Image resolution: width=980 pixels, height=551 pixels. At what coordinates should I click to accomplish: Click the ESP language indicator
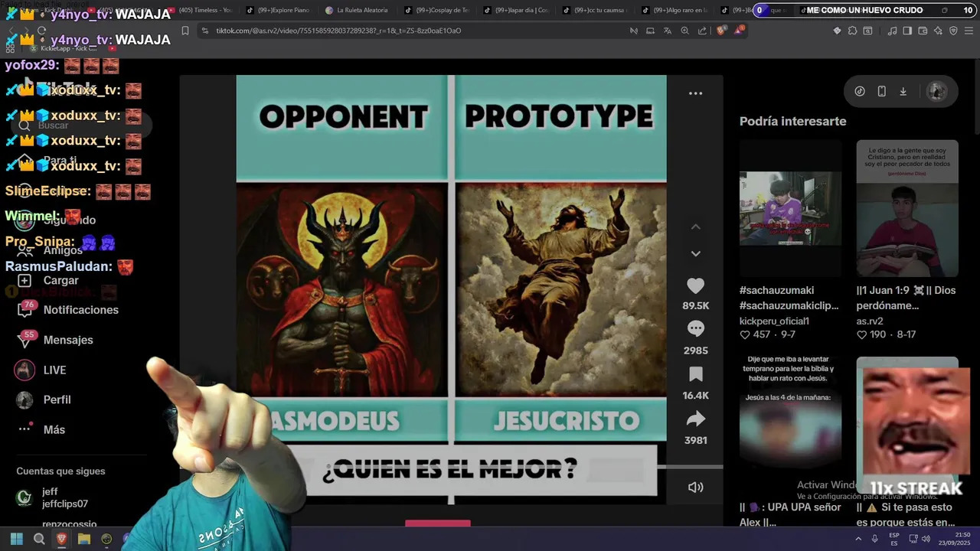894,539
